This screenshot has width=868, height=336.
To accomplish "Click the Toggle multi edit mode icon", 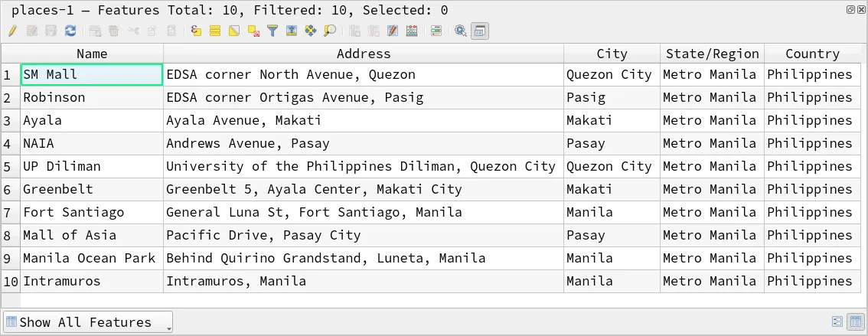I will pyautogui.click(x=32, y=31).
